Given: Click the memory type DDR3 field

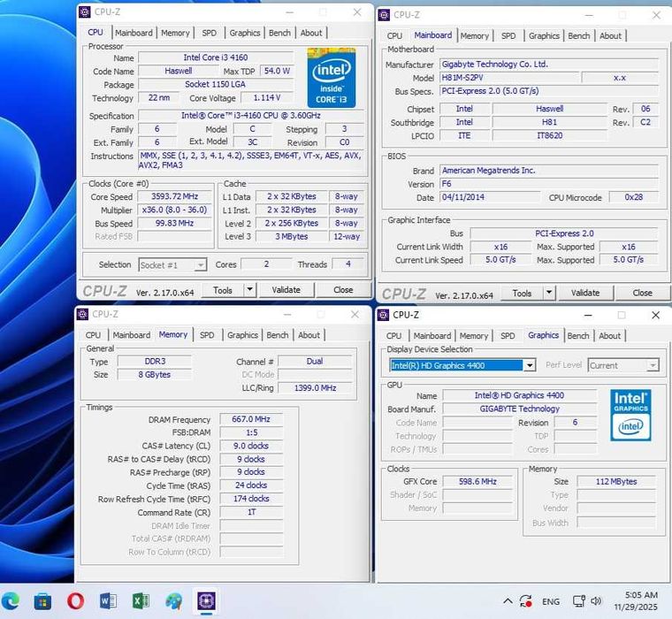Looking at the screenshot, I should point(155,362).
